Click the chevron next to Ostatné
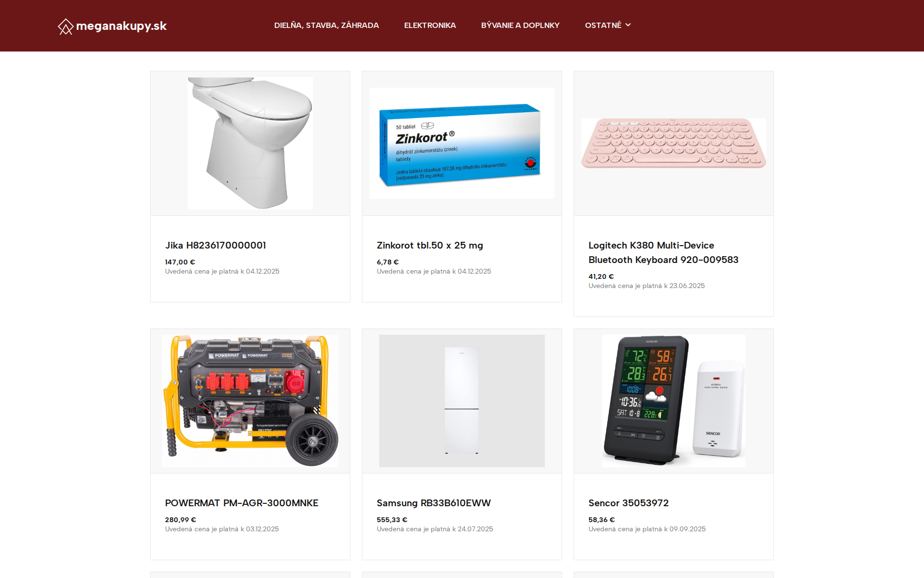 point(628,25)
